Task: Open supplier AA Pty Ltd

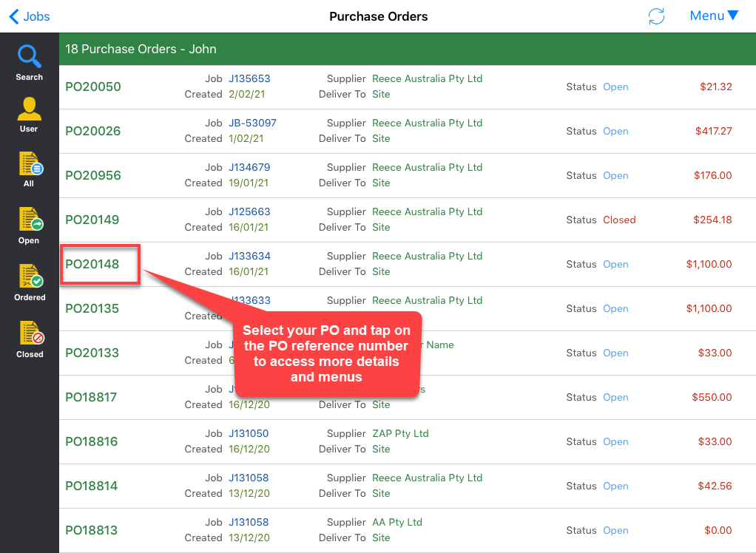Action: point(397,522)
